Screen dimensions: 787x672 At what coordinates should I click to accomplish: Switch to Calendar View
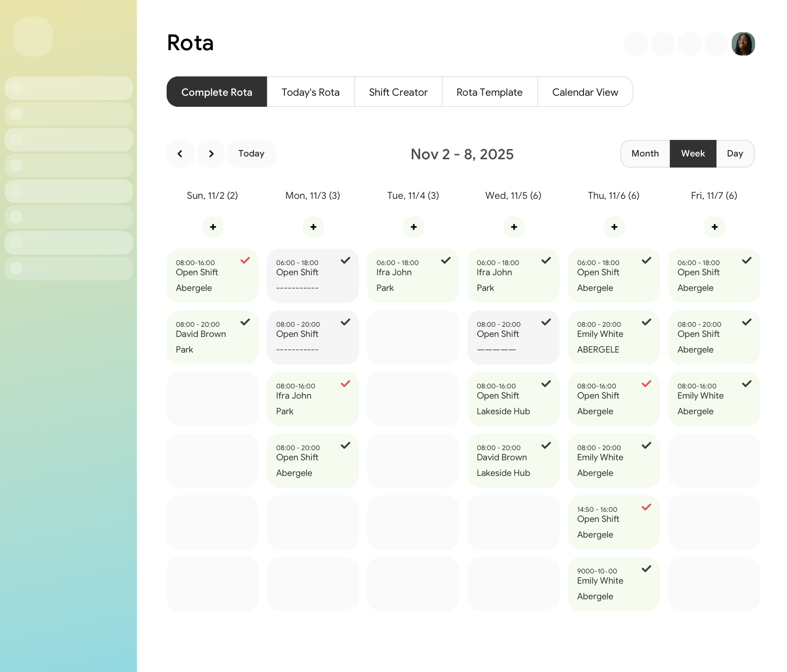coord(585,92)
